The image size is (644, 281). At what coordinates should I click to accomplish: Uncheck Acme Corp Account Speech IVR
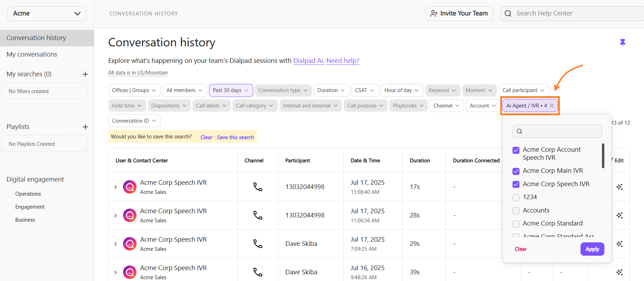pyautogui.click(x=516, y=150)
